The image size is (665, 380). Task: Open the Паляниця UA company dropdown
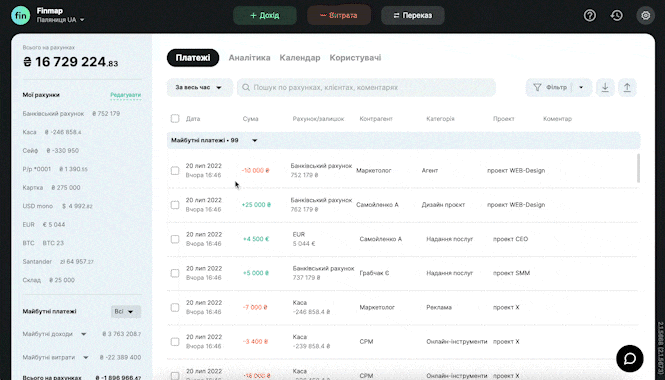point(60,20)
